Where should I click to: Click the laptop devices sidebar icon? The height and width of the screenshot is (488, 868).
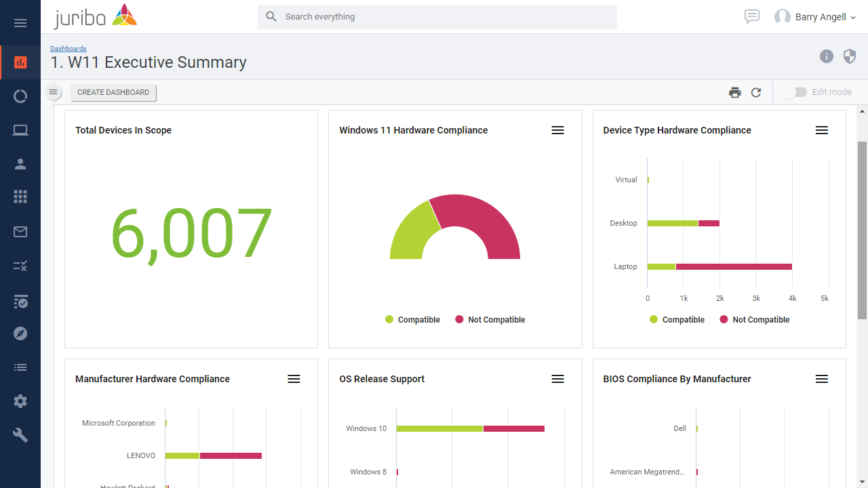point(20,130)
